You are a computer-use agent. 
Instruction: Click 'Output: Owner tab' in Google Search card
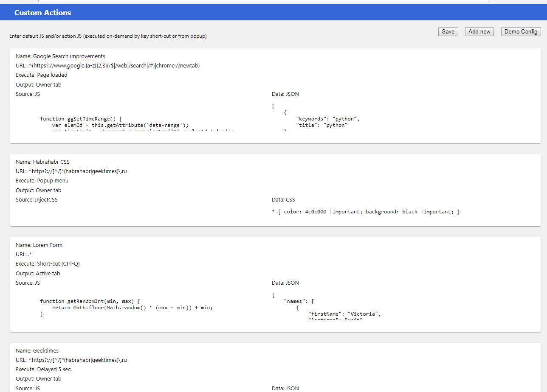[39, 85]
